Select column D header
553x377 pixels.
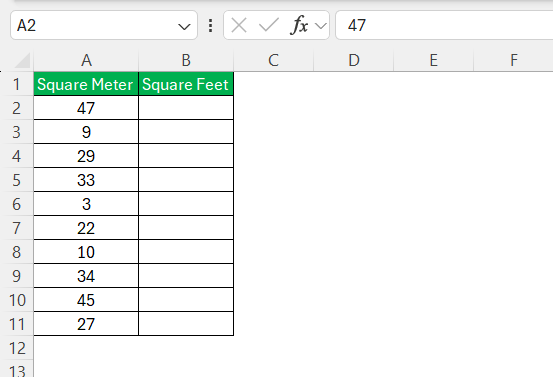click(353, 61)
